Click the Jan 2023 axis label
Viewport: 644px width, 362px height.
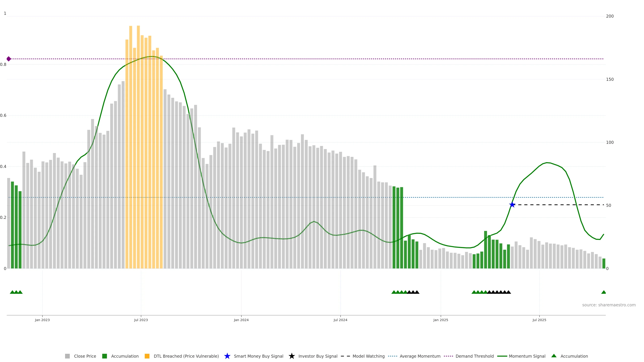tap(42, 320)
